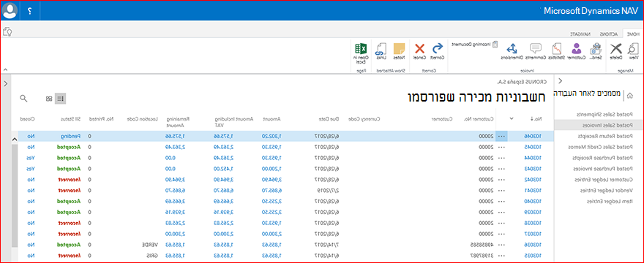Click the list scroll-up arrow
The image size is (644, 263).
(15, 139)
